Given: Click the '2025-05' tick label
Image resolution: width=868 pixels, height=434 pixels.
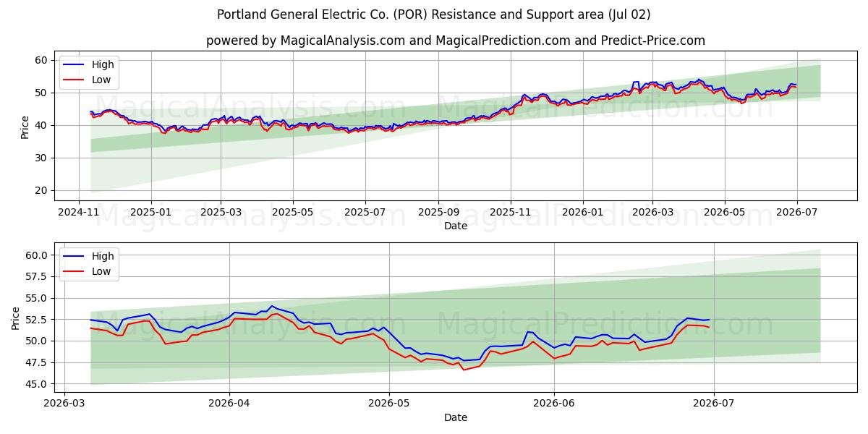Looking at the screenshot, I should (293, 212).
